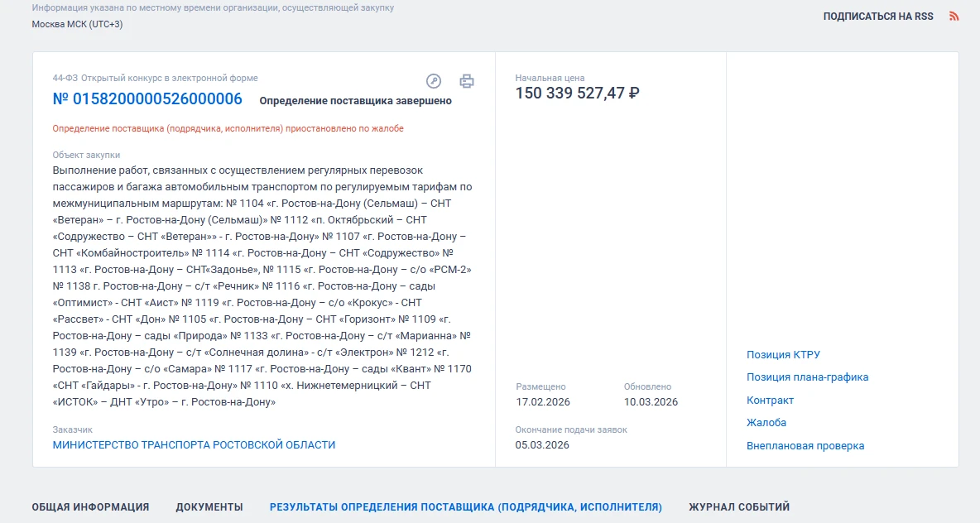
Task: Click the orange RSS feed icon
Action: (954, 17)
